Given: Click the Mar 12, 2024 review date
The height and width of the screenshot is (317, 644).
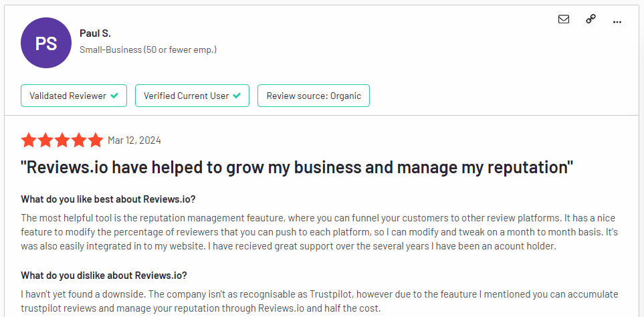Looking at the screenshot, I should point(134,140).
